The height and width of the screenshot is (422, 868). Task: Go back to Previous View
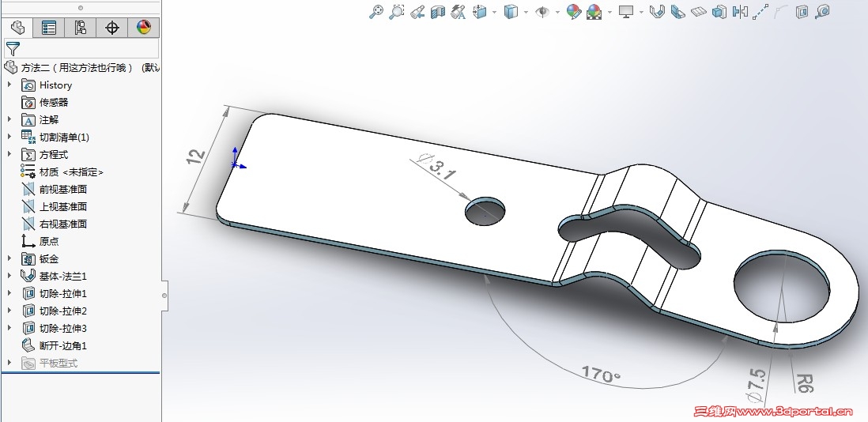417,11
